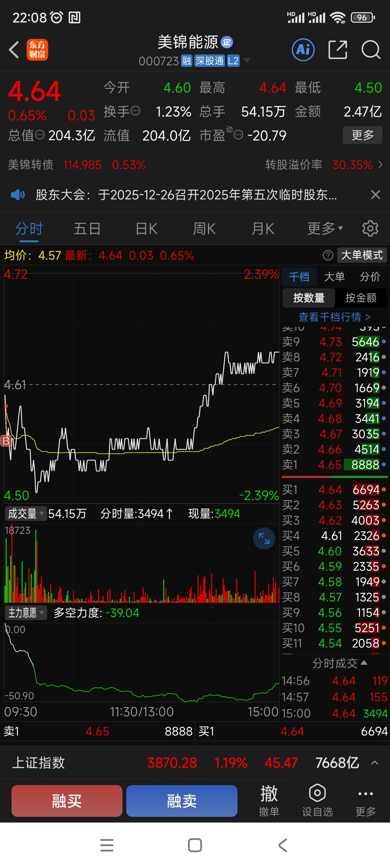Dismiss the announcement banner
The height and width of the screenshot is (868, 390).
[x=375, y=195]
